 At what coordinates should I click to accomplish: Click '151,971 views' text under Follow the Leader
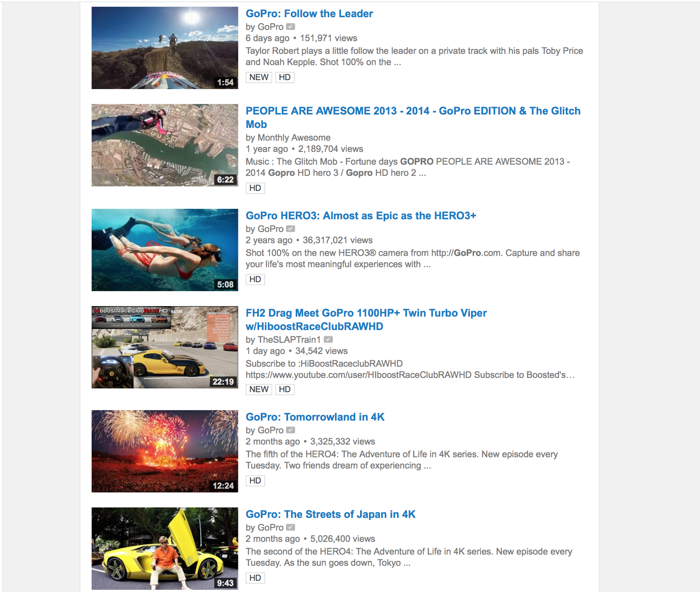point(329,38)
